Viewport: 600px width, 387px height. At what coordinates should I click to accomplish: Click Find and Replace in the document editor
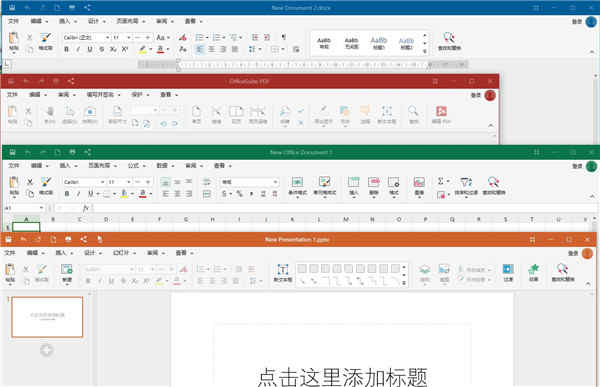[449, 42]
